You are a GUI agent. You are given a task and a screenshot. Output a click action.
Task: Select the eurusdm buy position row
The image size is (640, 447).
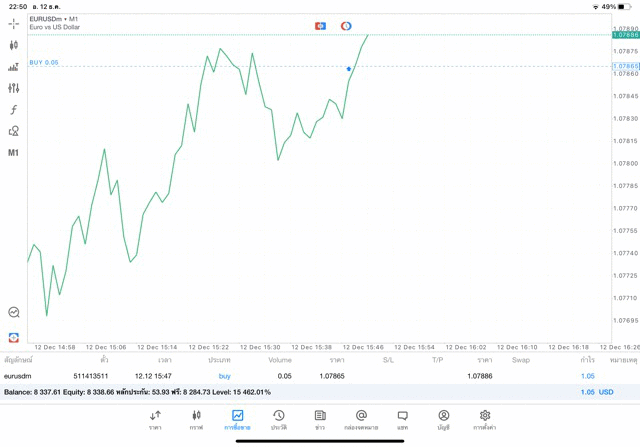pyautogui.click(x=300, y=376)
